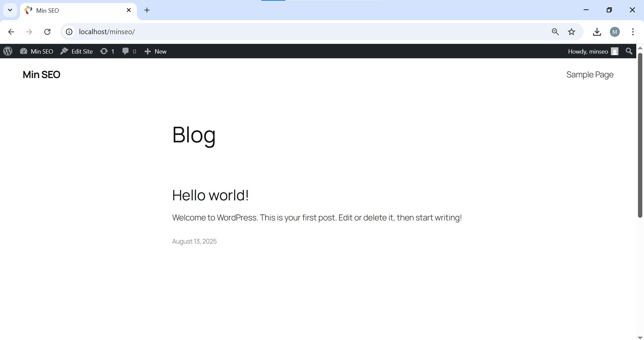
Task: Open Chrome's three-dot menu
Action: [633, 32]
